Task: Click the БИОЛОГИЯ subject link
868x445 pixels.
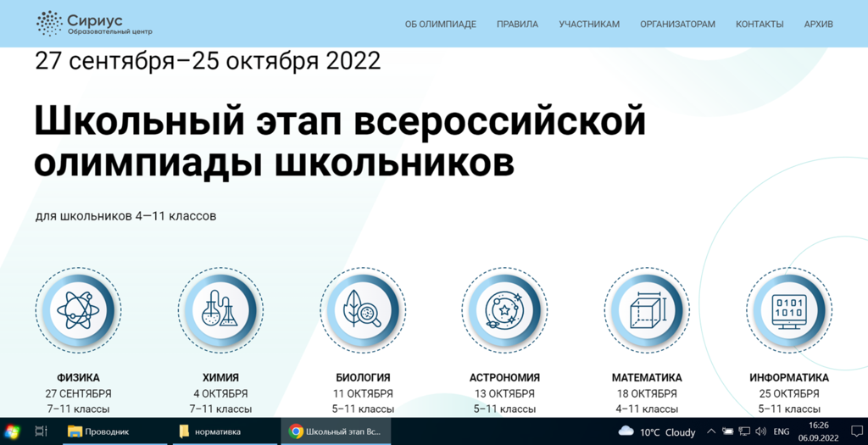Action: pos(363,377)
